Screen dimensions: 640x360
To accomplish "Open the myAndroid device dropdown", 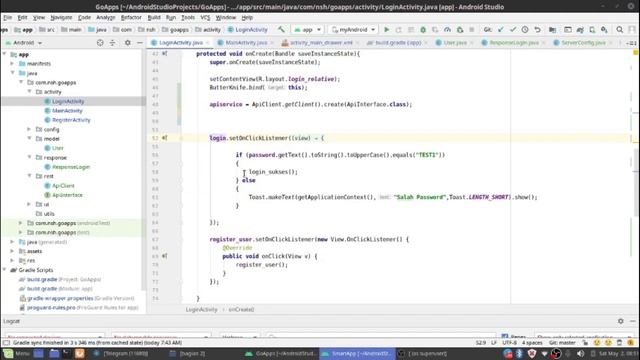I will (x=353, y=30).
